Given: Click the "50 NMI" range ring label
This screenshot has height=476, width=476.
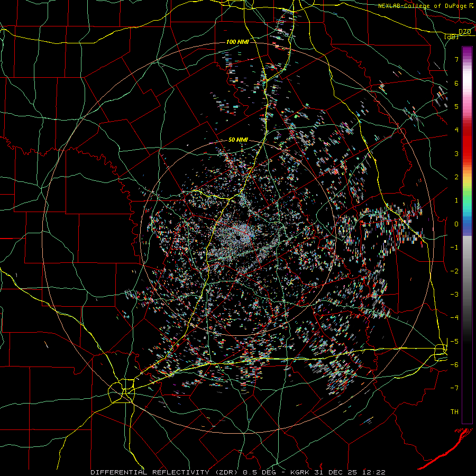Looking at the screenshot, I should point(238,140).
